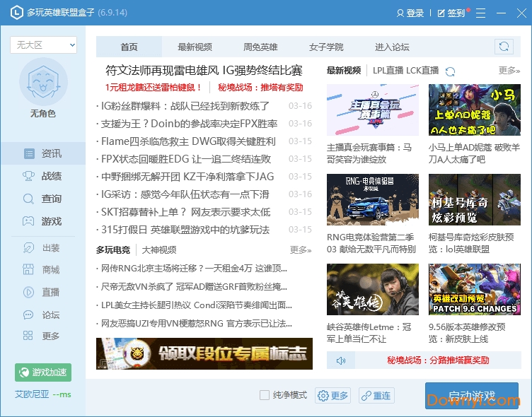The height and width of the screenshot is (417, 532).
Task: Open the 战绩 trophy icon in sidebar
Action: pos(28,176)
